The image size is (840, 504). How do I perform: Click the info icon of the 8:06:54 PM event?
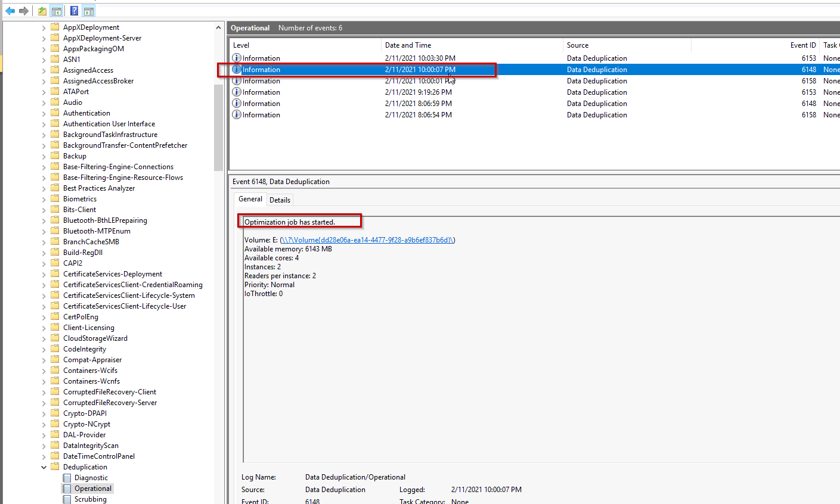pos(237,115)
